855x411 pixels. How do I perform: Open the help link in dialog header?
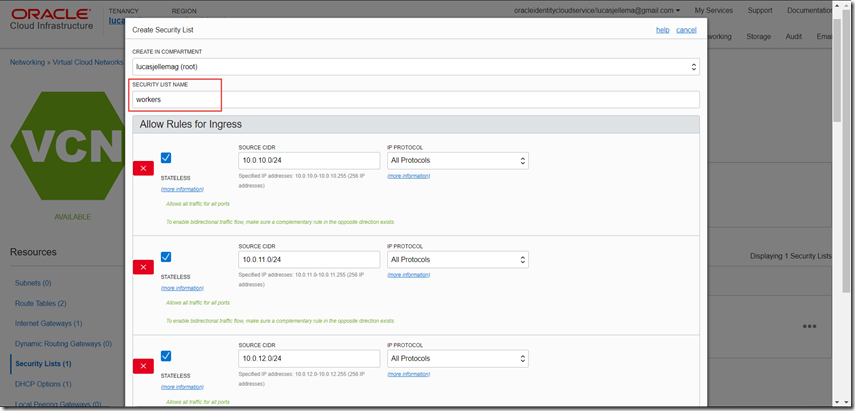pyautogui.click(x=662, y=30)
